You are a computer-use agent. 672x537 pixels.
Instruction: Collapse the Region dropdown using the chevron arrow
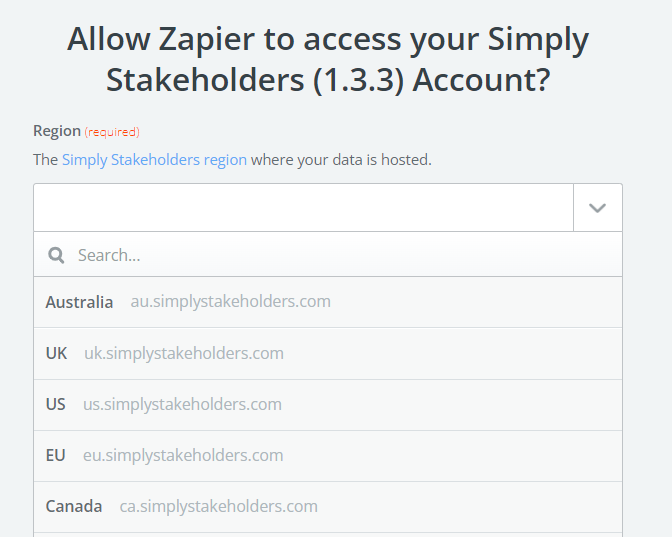click(597, 208)
